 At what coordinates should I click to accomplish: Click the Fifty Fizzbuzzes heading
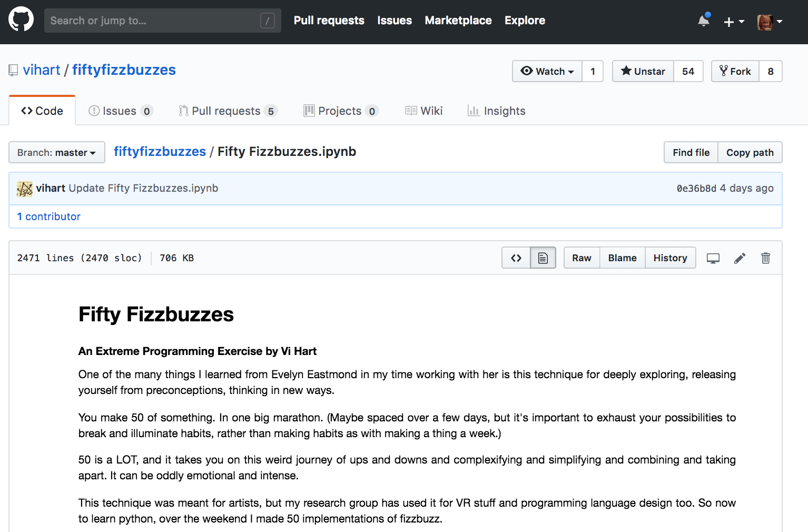point(156,314)
